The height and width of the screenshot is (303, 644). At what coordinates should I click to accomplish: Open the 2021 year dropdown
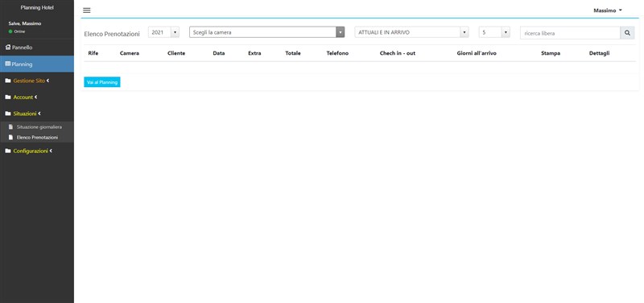point(163,32)
